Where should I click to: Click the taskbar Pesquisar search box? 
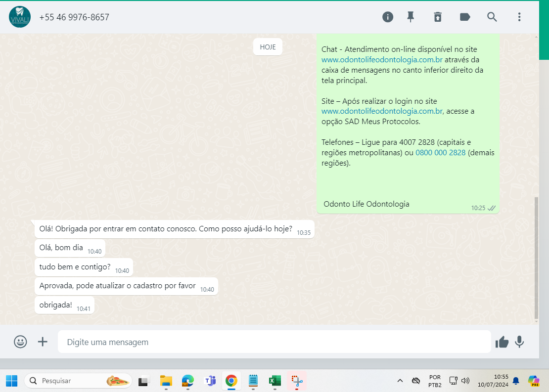(78, 381)
